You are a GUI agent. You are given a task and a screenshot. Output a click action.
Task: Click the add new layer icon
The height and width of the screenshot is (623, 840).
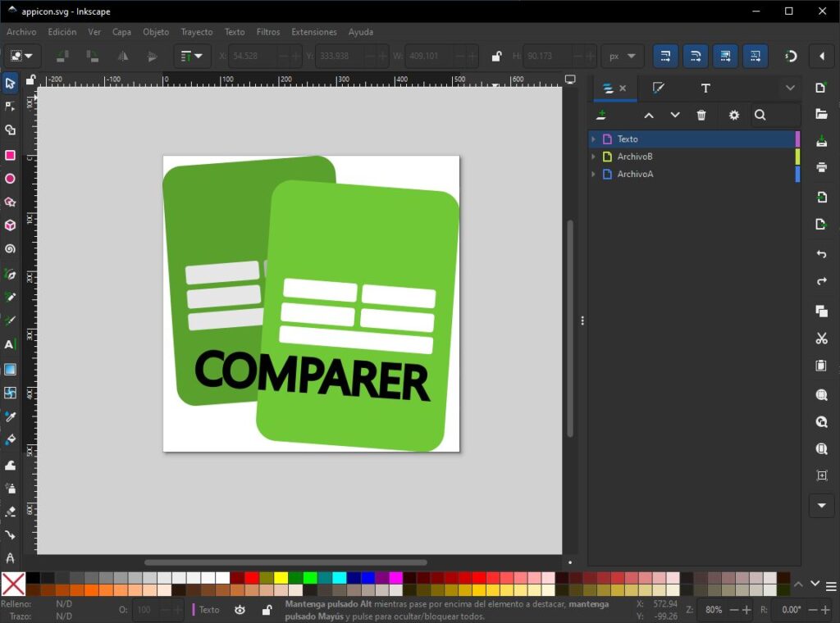(x=602, y=115)
